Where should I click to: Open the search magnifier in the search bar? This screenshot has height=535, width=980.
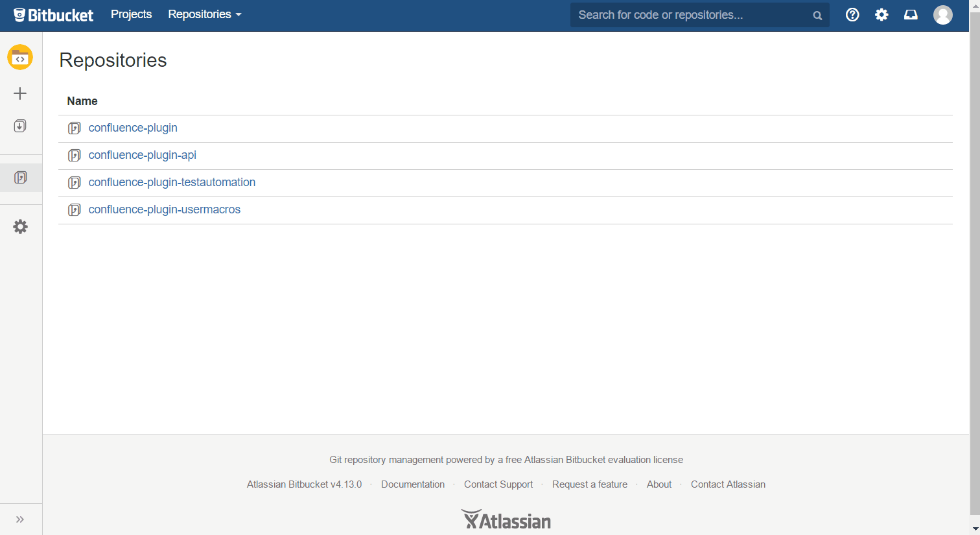tap(817, 14)
